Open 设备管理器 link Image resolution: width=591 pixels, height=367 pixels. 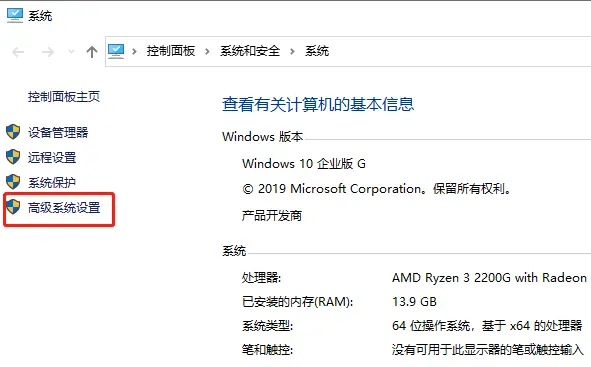point(58,132)
